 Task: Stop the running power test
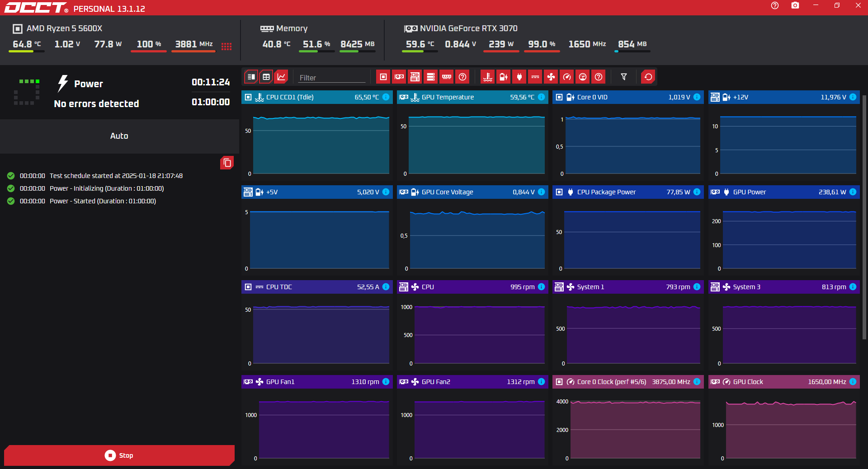coord(119,455)
